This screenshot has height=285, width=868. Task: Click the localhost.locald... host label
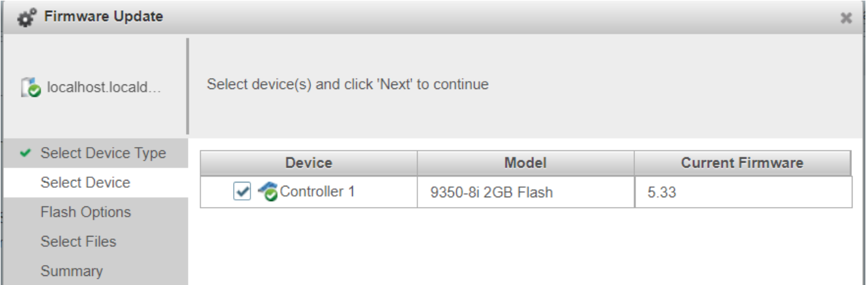(x=106, y=86)
